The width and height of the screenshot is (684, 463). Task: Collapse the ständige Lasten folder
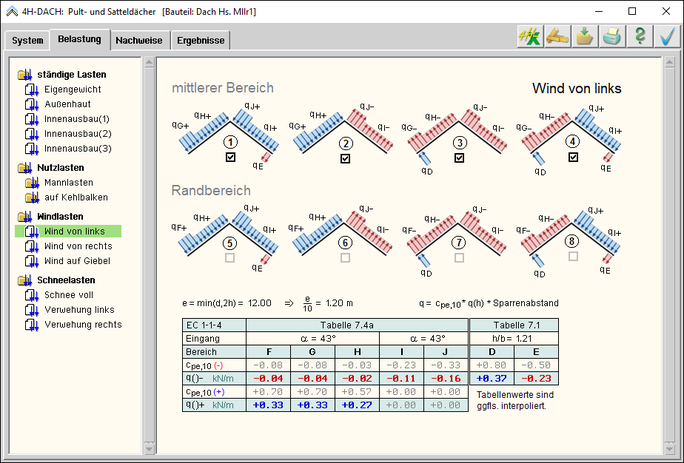point(25,74)
